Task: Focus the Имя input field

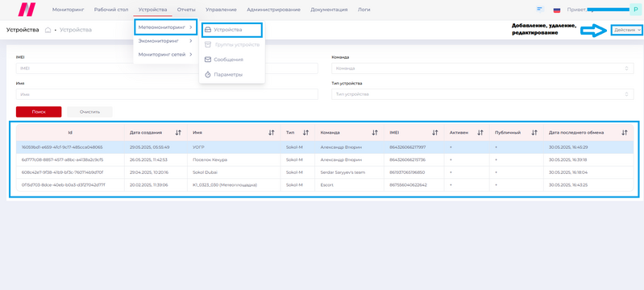Action: 167,94
